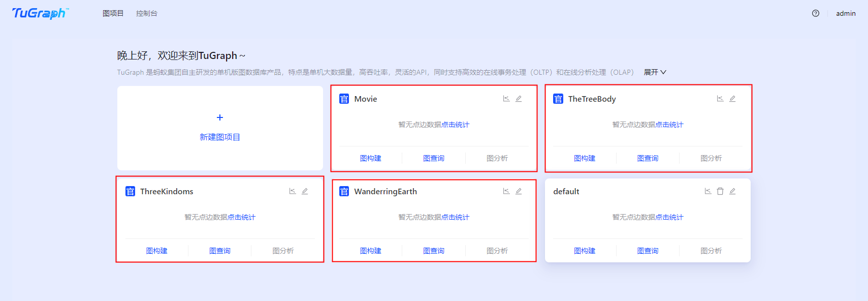The height and width of the screenshot is (301, 868).
Task: Click 点击统计 on the WanderringEarth card
Action: coord(455,217)
